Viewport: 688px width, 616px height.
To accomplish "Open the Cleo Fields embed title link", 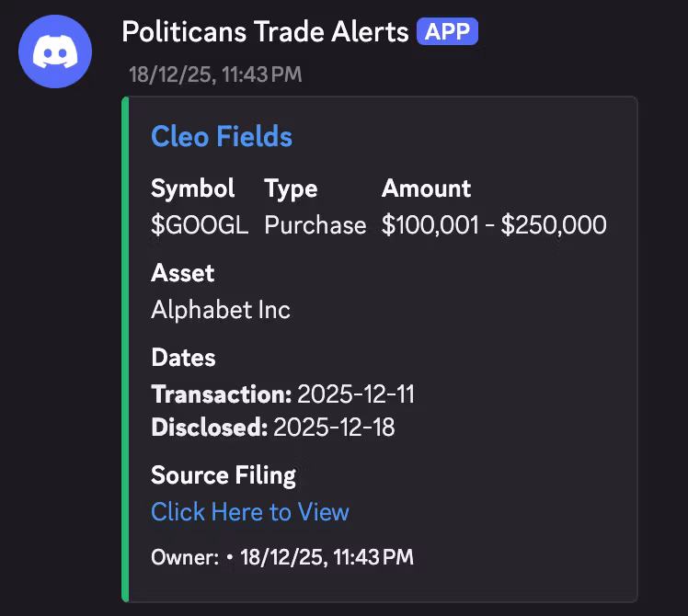I will point(222,137).
